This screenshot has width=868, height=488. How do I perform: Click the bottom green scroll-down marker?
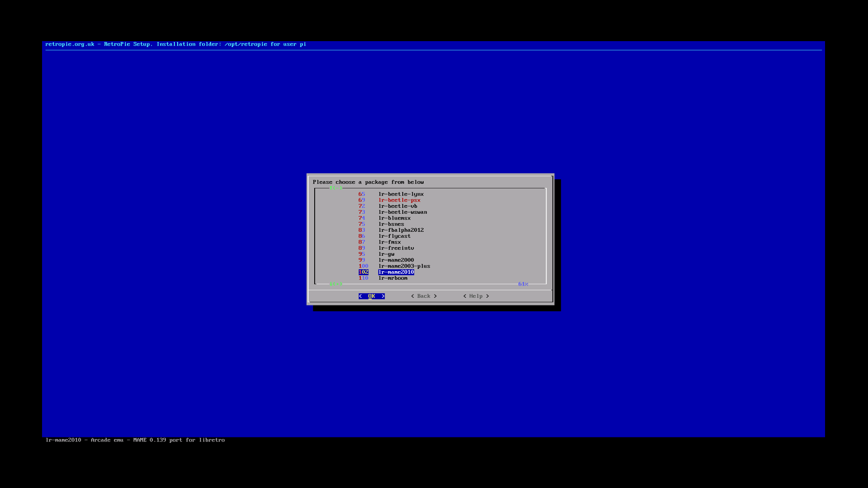[x=336, y=284]
